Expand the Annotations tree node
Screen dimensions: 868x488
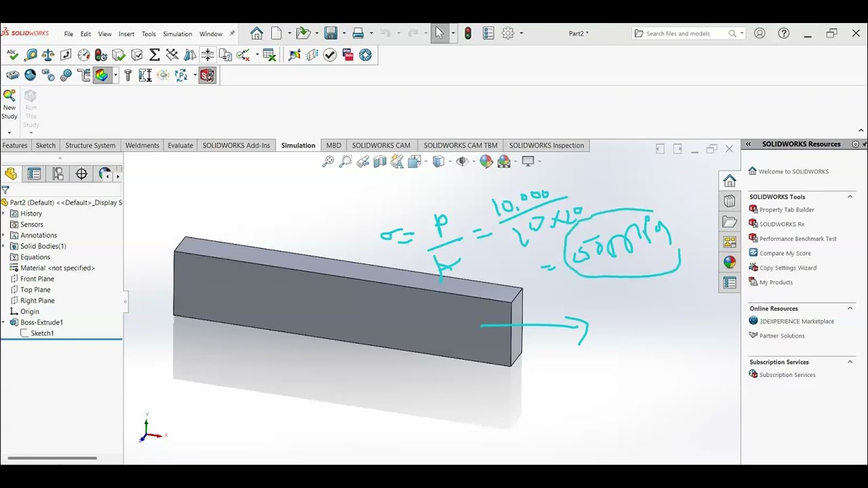[x=3, y=235]
